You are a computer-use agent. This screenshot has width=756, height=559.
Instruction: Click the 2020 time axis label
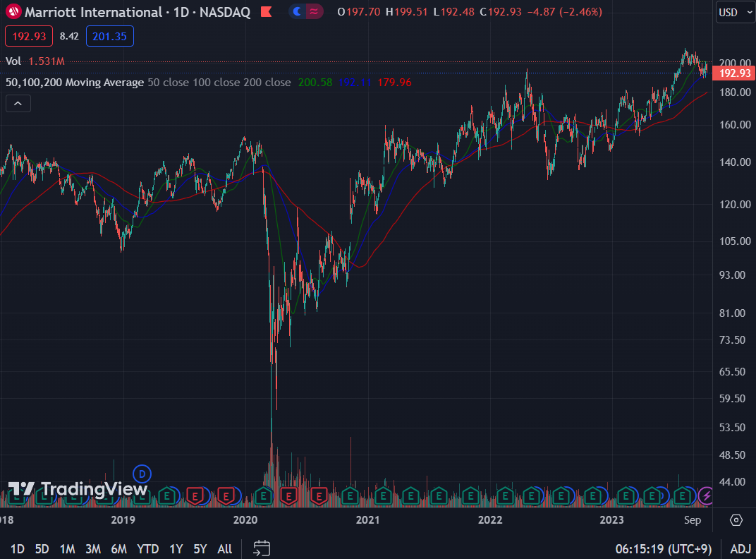[x=245, y=520]
